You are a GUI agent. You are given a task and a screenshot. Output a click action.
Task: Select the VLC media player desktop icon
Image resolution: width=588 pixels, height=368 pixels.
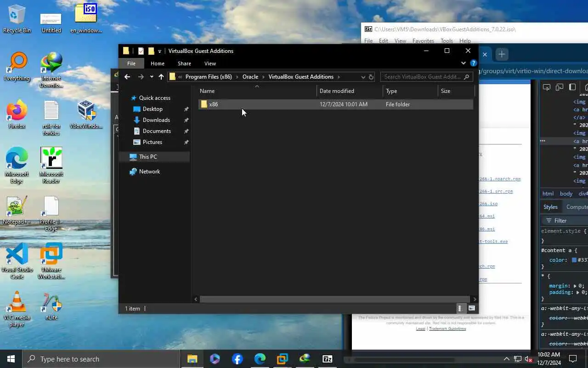point(17,309)
